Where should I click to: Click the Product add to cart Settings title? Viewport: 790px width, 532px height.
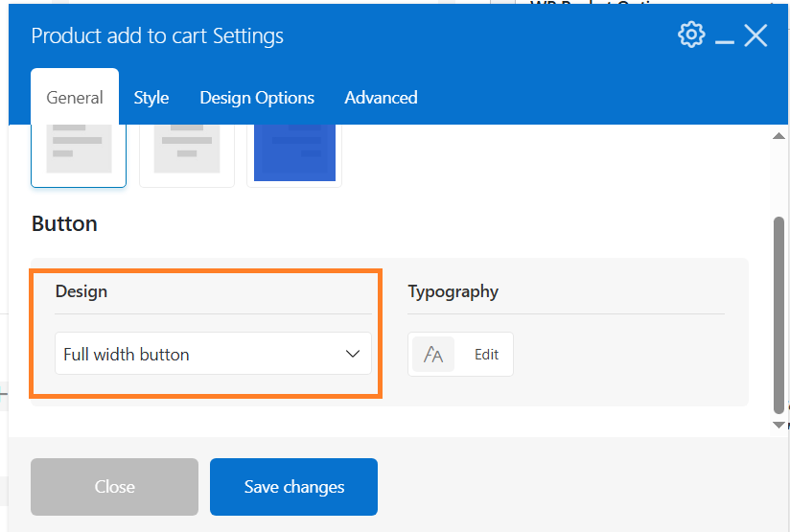[x=157, y=36]
